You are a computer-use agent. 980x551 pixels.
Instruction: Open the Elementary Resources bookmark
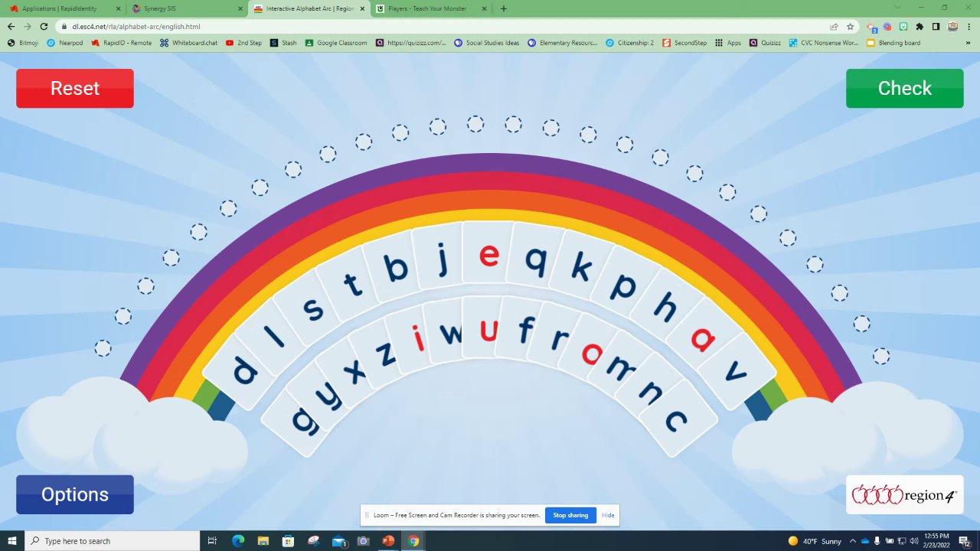562,43
